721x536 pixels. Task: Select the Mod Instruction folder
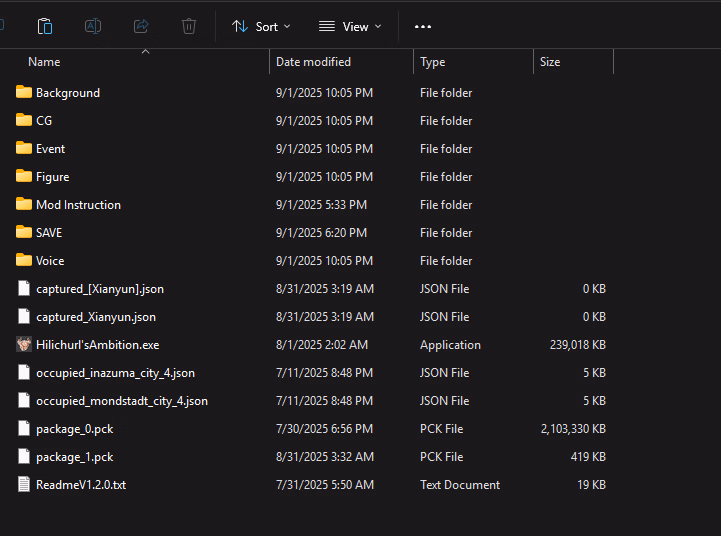[78, 205]
